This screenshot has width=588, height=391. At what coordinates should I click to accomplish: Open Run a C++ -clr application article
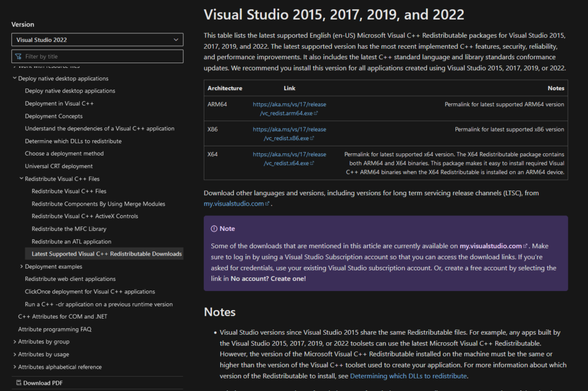tap(99, 304)
